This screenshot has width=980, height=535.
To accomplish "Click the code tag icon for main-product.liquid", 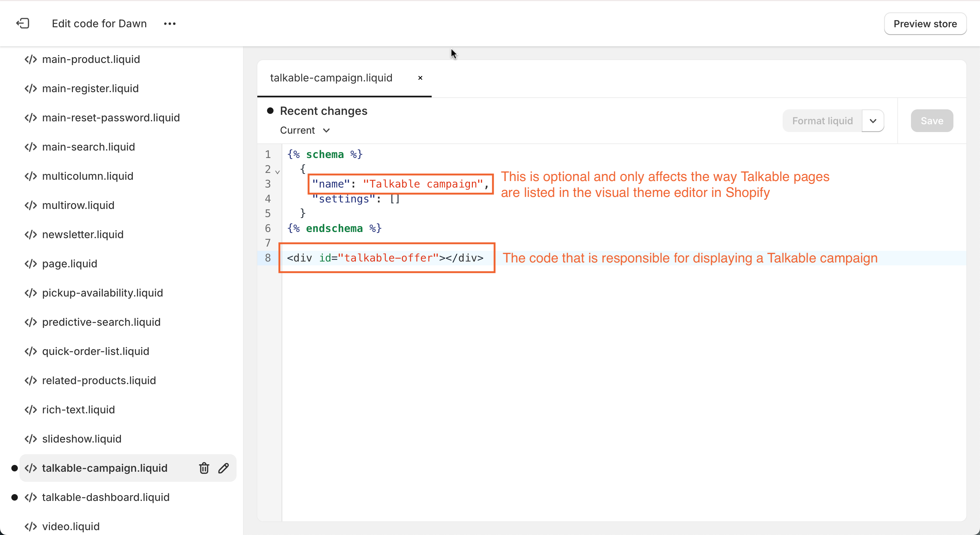I will [31, 59].
